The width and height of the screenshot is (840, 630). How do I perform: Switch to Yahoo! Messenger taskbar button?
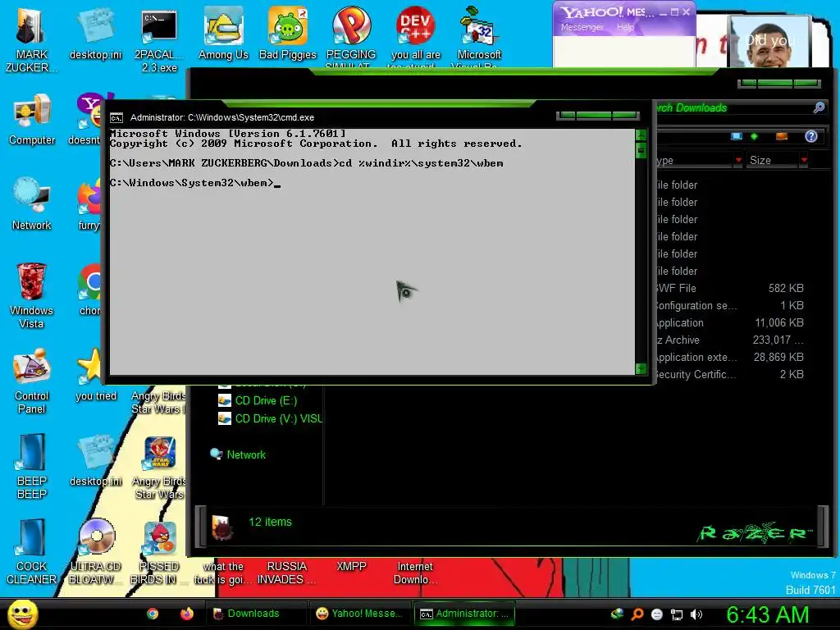click(x=359, y=614)
